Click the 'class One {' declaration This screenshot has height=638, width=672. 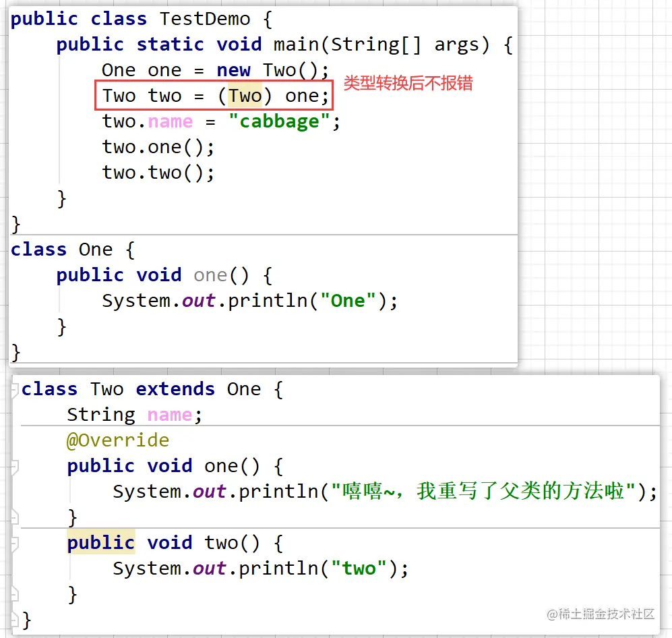pyautogui.click(x=72, y=250)
